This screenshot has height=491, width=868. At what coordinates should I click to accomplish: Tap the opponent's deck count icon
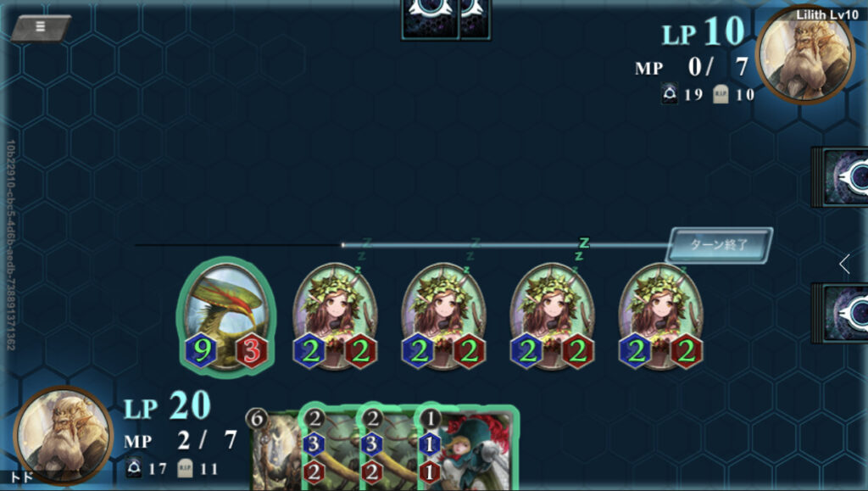(670, 93)
